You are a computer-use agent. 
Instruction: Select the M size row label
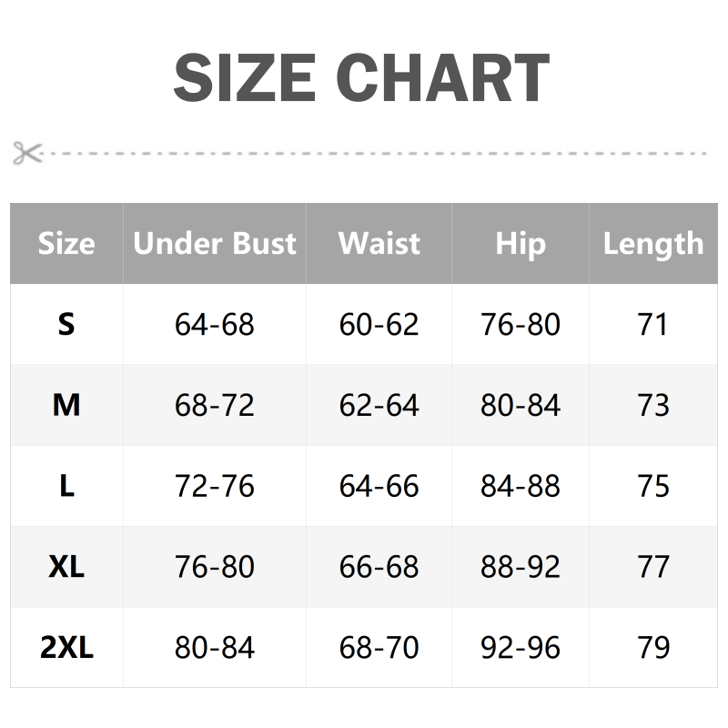(x=66, y=406)
